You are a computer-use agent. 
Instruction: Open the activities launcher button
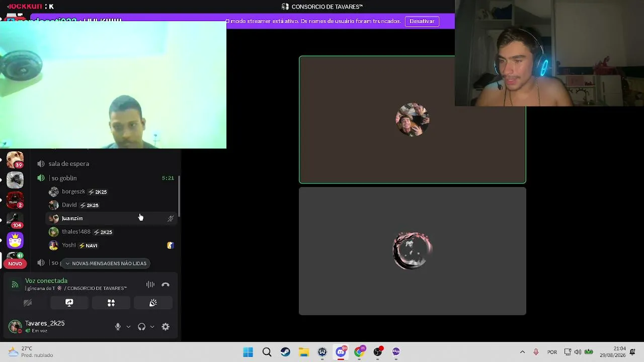(x=111, y=303)
